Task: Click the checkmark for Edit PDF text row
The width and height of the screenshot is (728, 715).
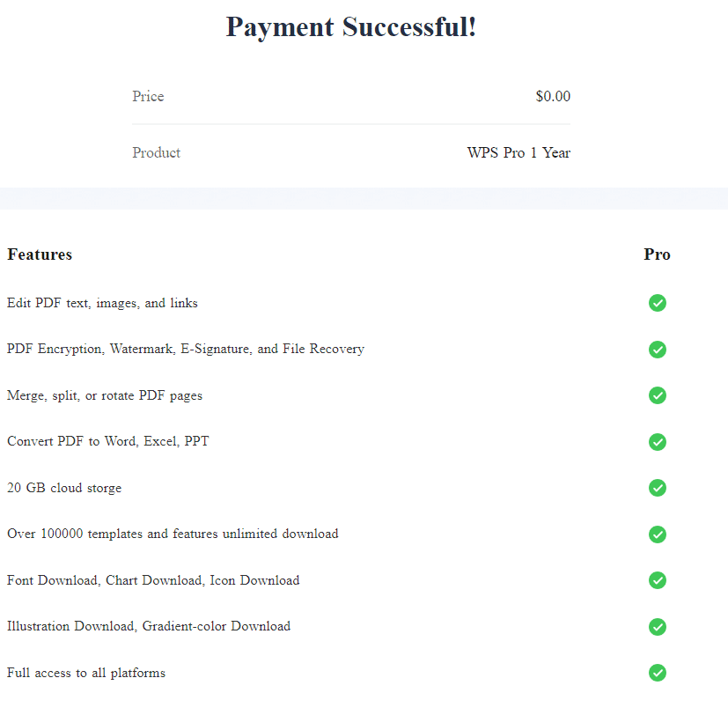Action: tap(658, 303)
